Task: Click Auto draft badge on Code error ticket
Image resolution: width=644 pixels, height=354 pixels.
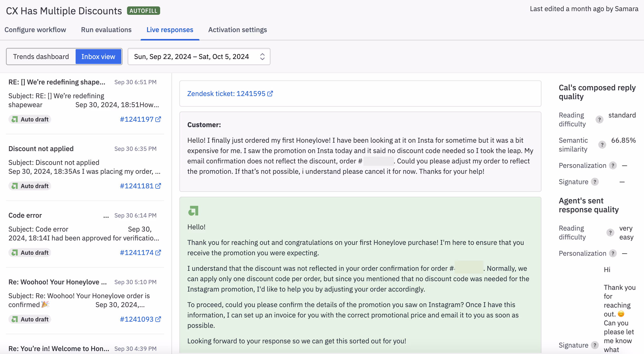Action: [30, 253]
